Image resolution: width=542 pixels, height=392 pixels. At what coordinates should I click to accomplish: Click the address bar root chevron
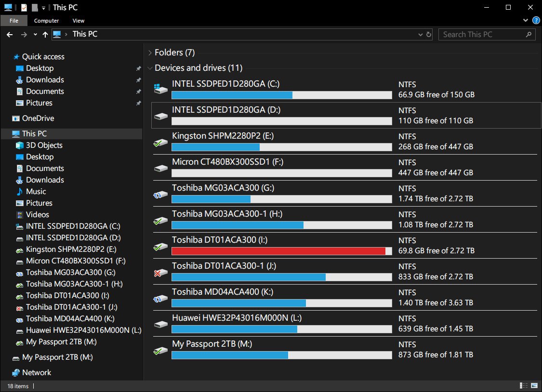[66, 35]
